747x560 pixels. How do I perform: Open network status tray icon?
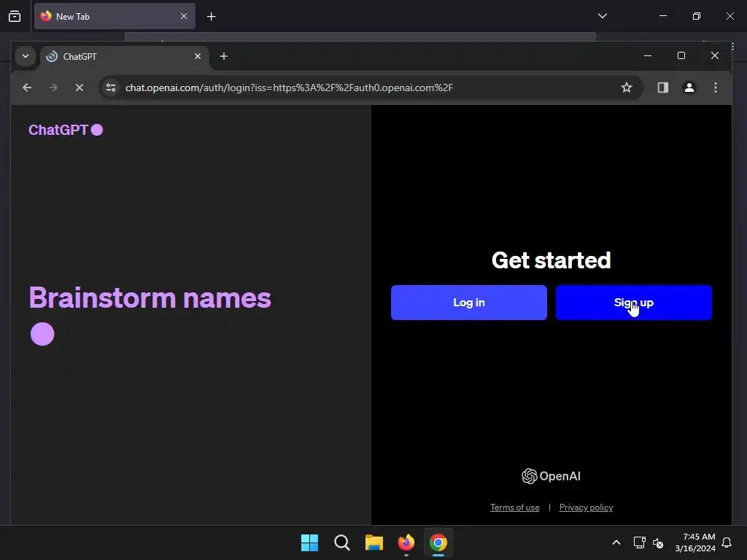(639, 542)
